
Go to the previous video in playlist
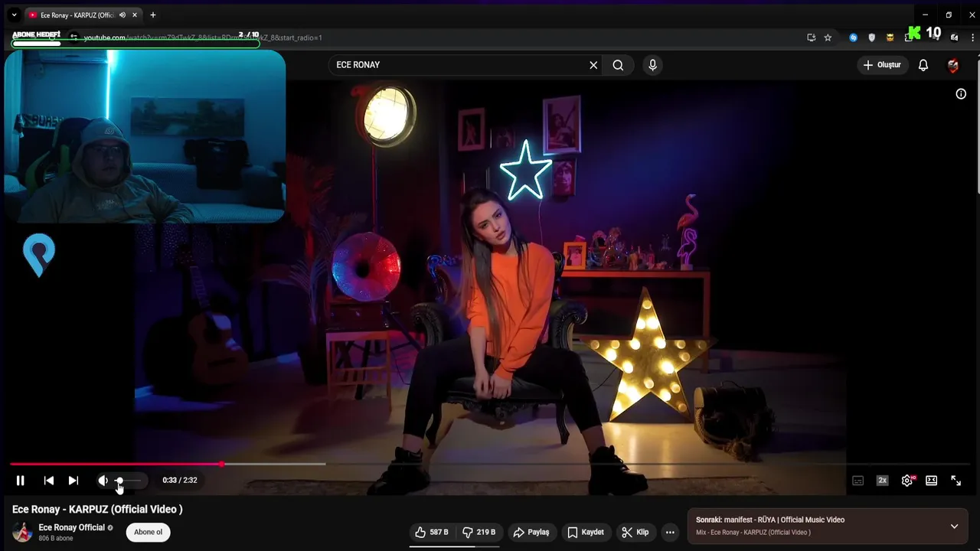pyautogui.click(x=49, y=481)
